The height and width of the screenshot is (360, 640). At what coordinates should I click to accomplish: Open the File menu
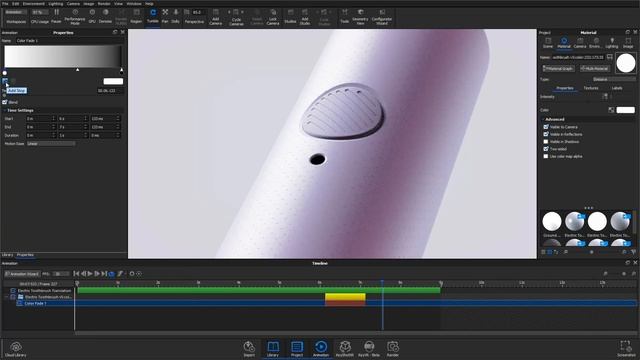pos(5,3)
